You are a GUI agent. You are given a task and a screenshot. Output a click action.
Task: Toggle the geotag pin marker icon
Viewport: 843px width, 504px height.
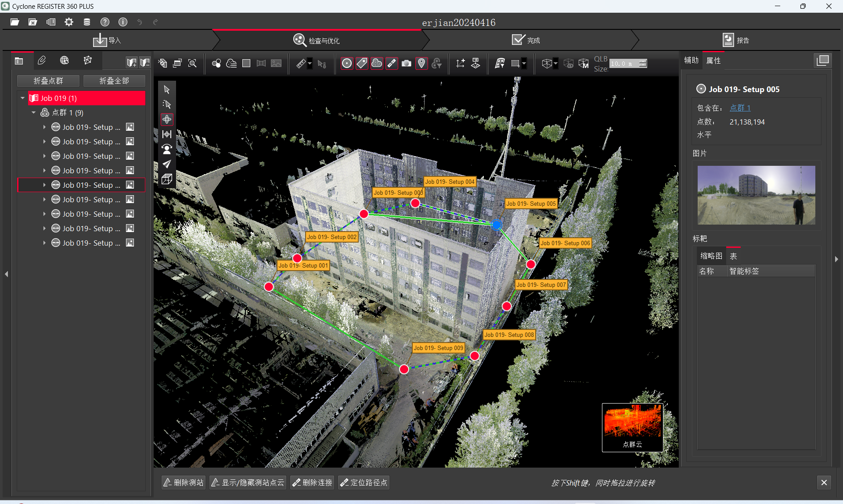tap(421, 64)
